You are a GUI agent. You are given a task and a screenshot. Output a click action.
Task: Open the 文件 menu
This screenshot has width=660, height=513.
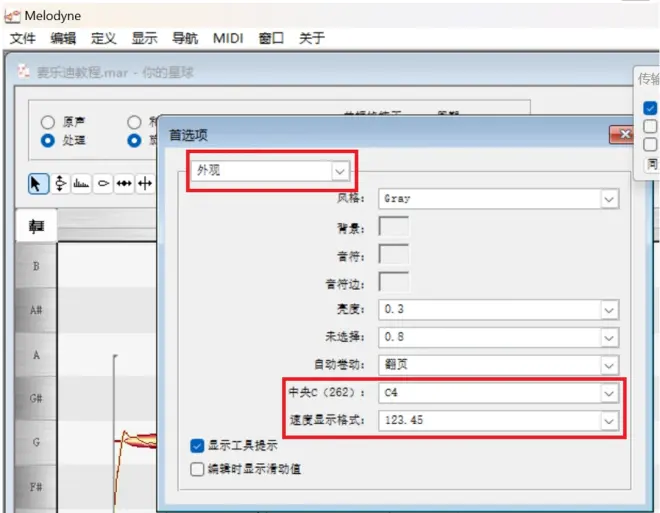(23, 38)
